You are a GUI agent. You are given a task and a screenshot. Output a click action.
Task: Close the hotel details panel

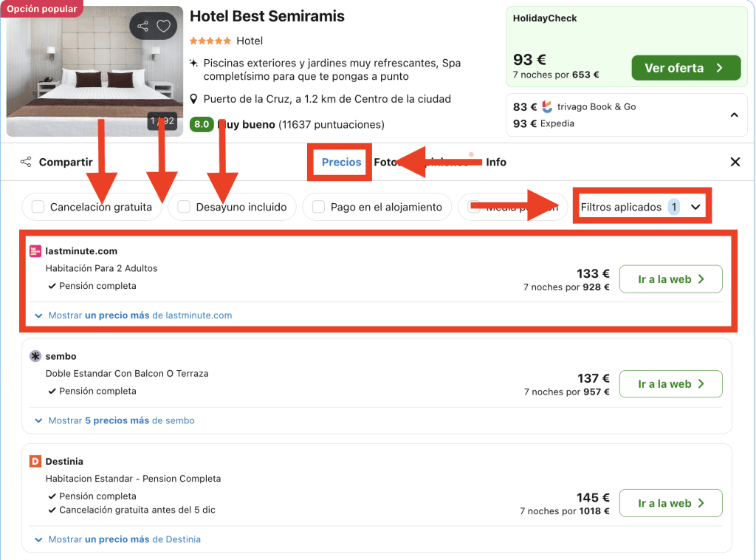pyautogui.click(x=735, y=162)
